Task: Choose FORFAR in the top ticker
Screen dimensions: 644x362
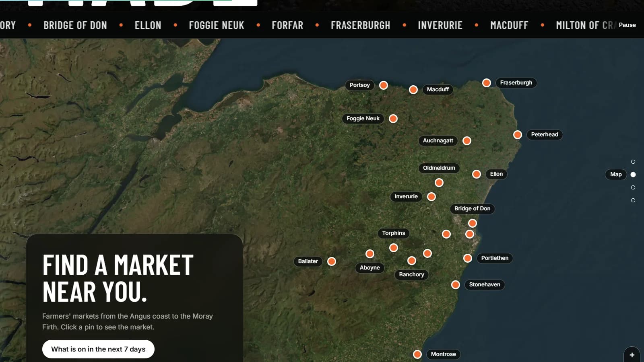Action: [x=287, y=25]
